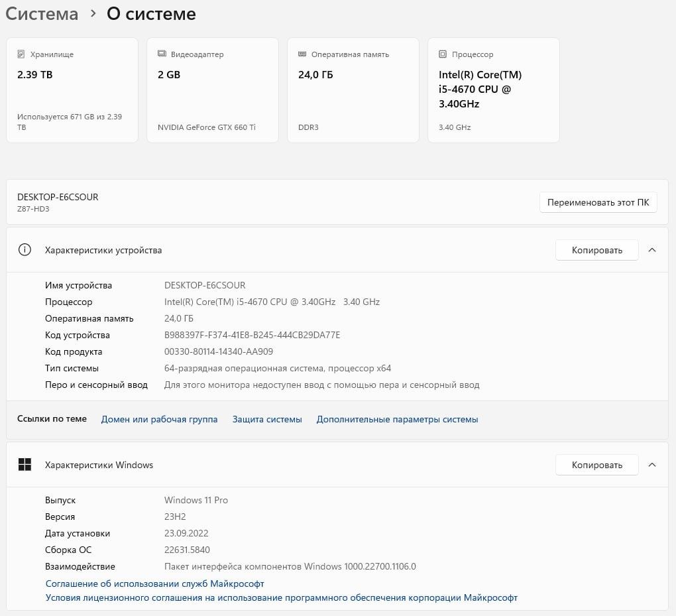Click NVIDIA GeForce GTX 660 Ti text
676x616 pixels.
(x=207, y=127)
